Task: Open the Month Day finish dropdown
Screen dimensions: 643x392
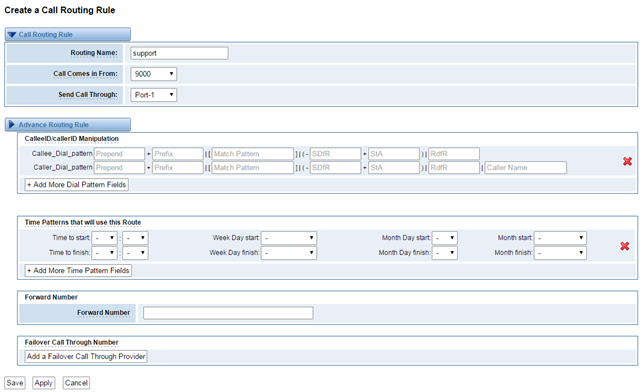Action: pos(445,253)
